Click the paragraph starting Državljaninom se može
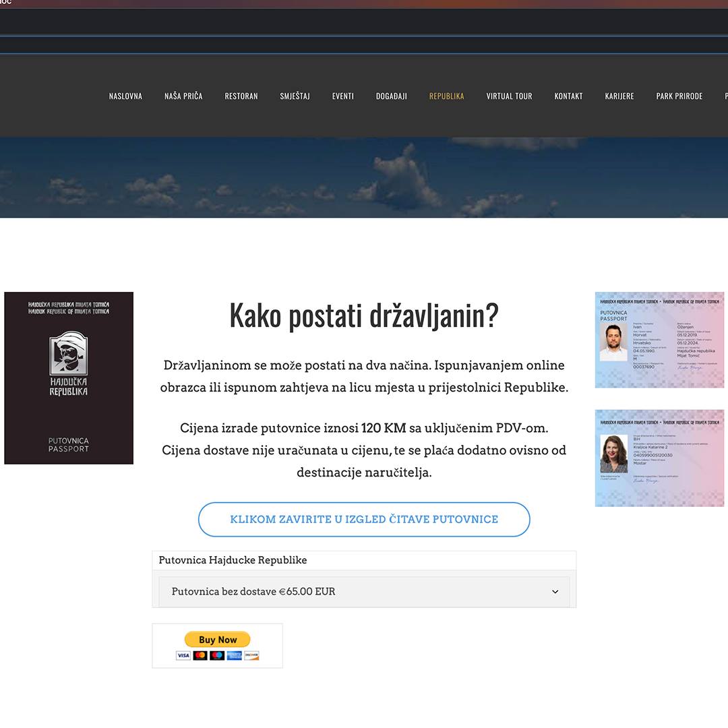Viewport: 728px width, 728px height. coord(364,376)
